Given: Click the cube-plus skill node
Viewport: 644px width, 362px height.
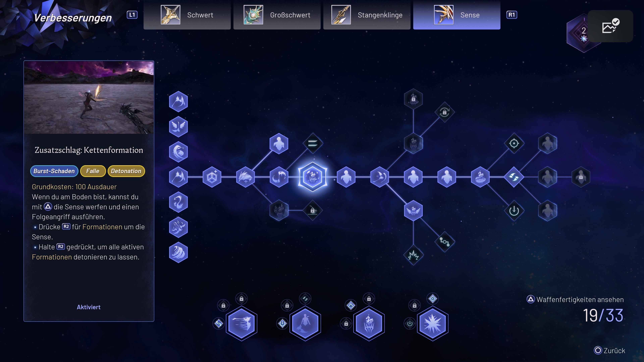Looking at the screenshot, I should click(x=212, y=177).
